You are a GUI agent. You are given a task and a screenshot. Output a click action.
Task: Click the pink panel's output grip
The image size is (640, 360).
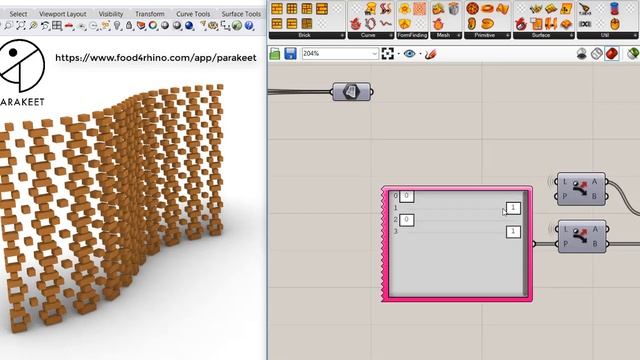(534, 244)
